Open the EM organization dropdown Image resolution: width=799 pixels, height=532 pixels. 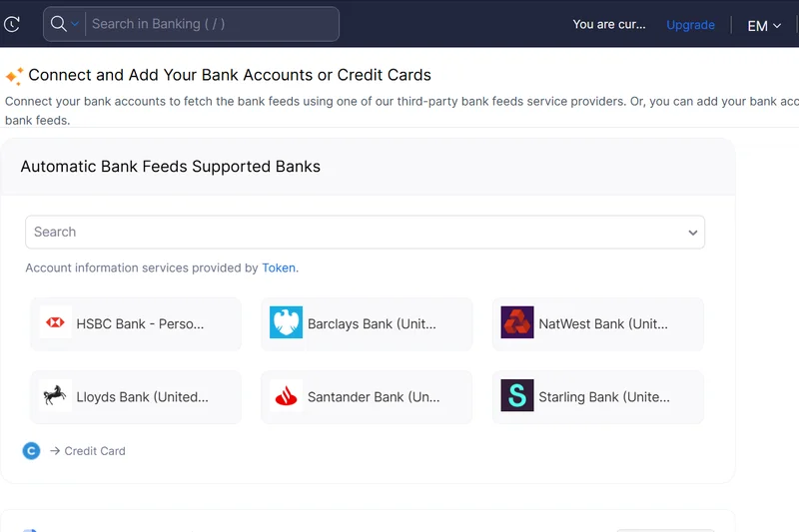click(x=764, y=26)
